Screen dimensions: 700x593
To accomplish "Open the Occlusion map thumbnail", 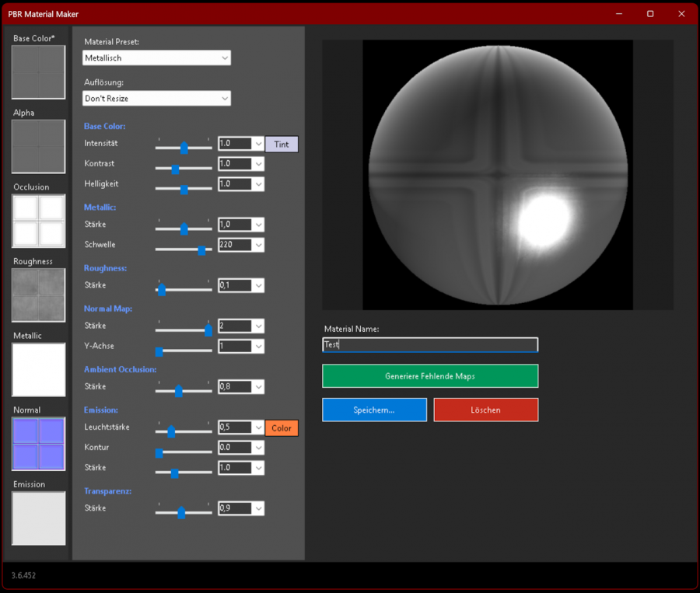I will (x=38, y=221).
